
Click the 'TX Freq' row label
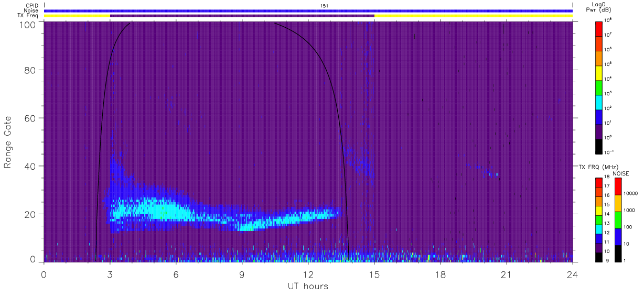coord(28,16)
